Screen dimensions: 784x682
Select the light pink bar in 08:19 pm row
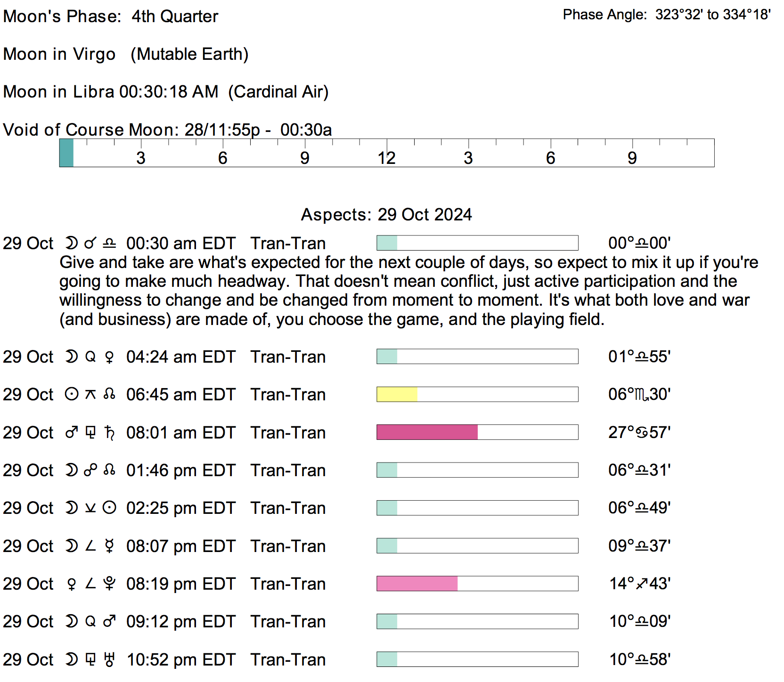coord(417,584)
